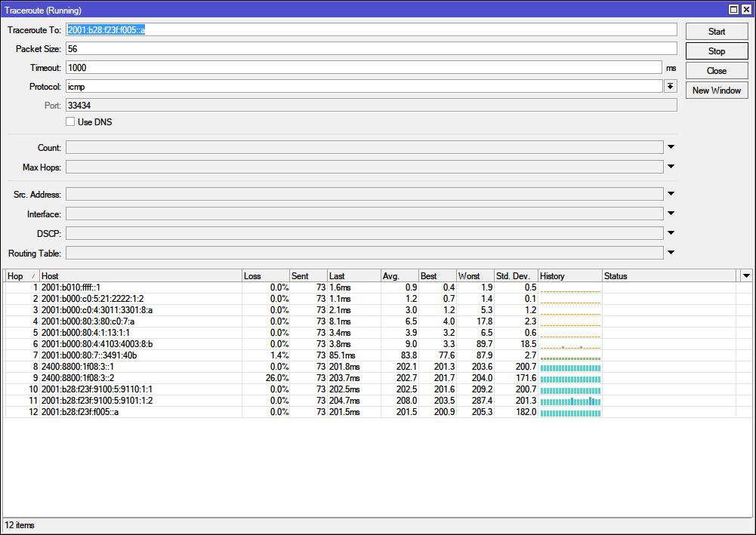Expand the Interface field arrow
This screenshot has height=535, width=756.
pos(671,214)
